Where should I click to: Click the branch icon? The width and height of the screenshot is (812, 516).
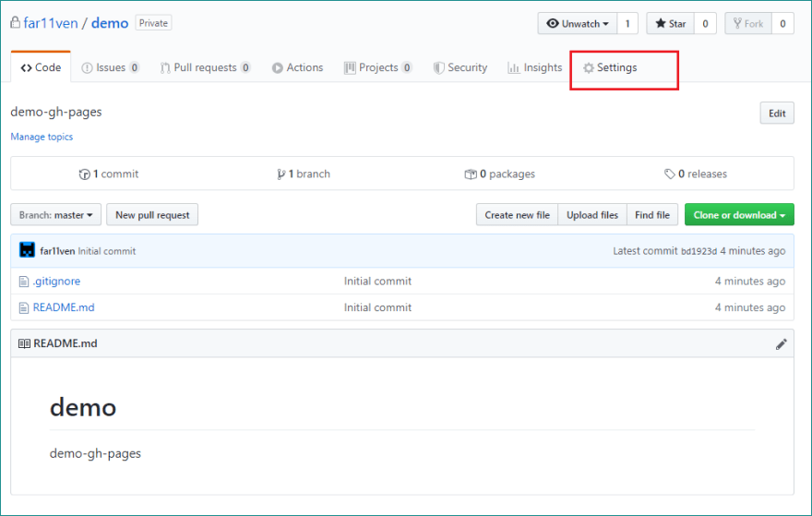coord(281,174)
